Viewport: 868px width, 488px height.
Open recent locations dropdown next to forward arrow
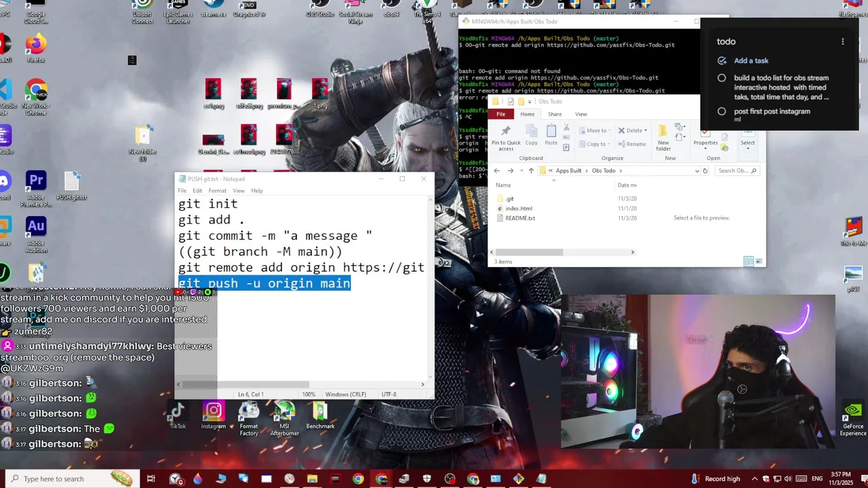click(x=521, y=171)
